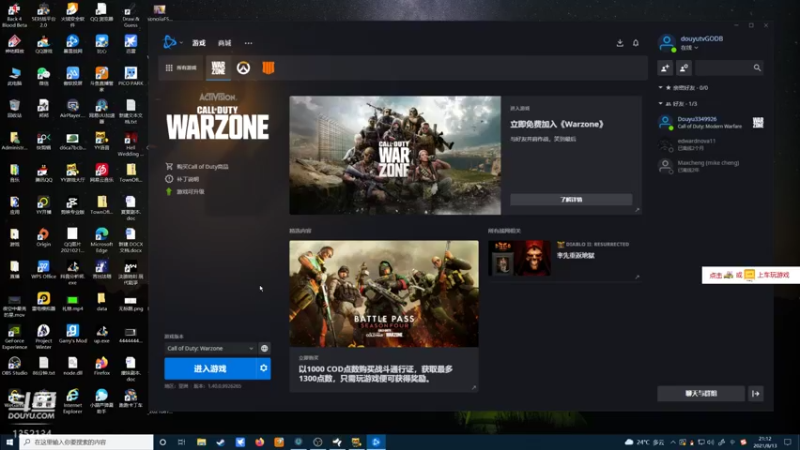Click the friend management icon beside add friend

pyautogui.click(x=684, y=68)
